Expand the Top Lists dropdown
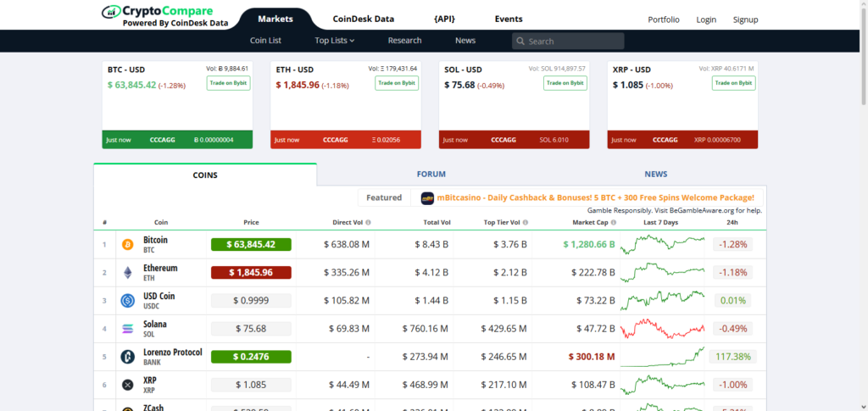868x411 pixels. [334, 41]
